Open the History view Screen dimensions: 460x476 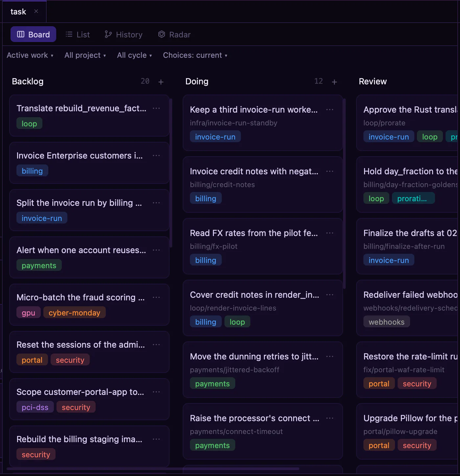click(124, 34)
